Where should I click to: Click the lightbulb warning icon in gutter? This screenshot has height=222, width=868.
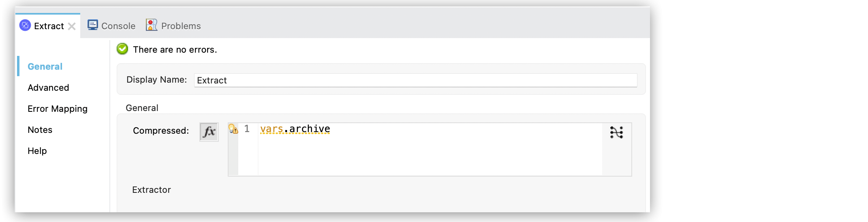coord(233,129)
